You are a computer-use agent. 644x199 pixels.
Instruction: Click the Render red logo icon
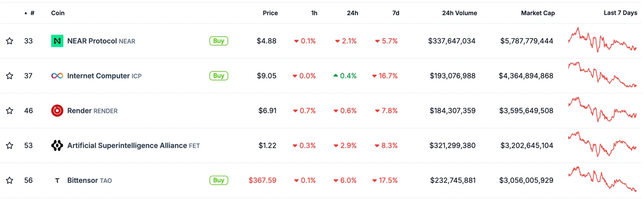pos(57,110)
